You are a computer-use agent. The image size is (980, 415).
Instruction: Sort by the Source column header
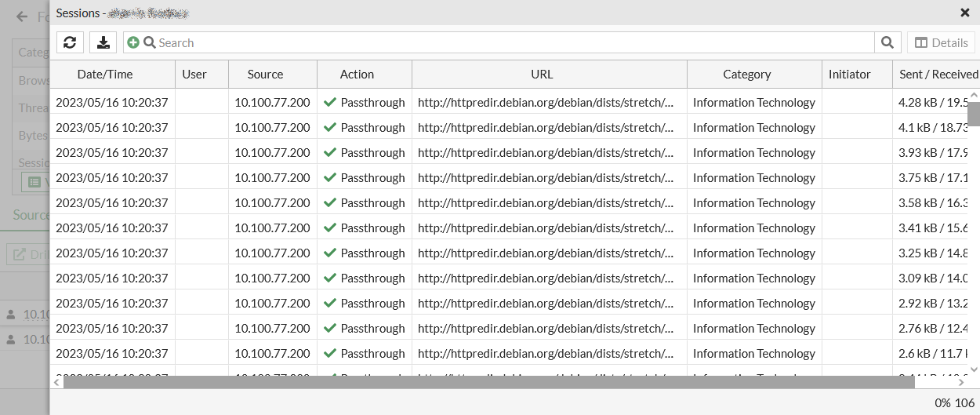pos(265,75)
